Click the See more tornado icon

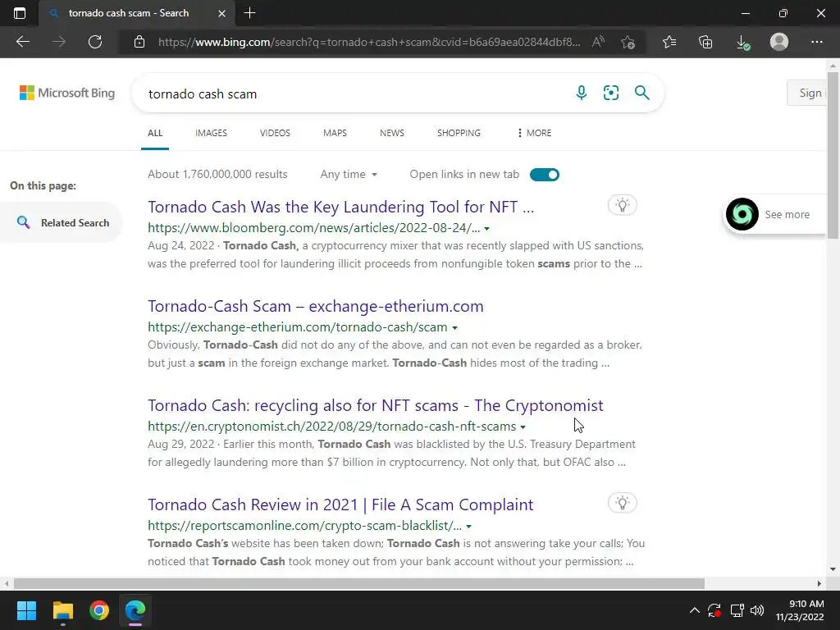(742, 214)
